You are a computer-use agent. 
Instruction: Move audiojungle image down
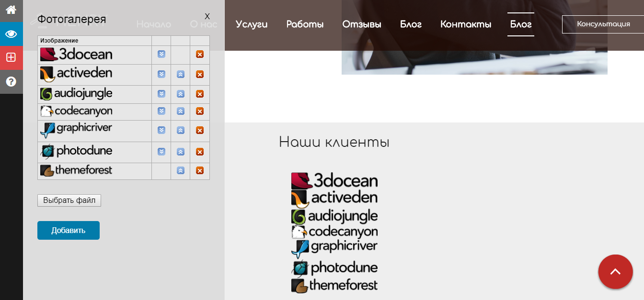pyautogui.click(x=161, y=94)
